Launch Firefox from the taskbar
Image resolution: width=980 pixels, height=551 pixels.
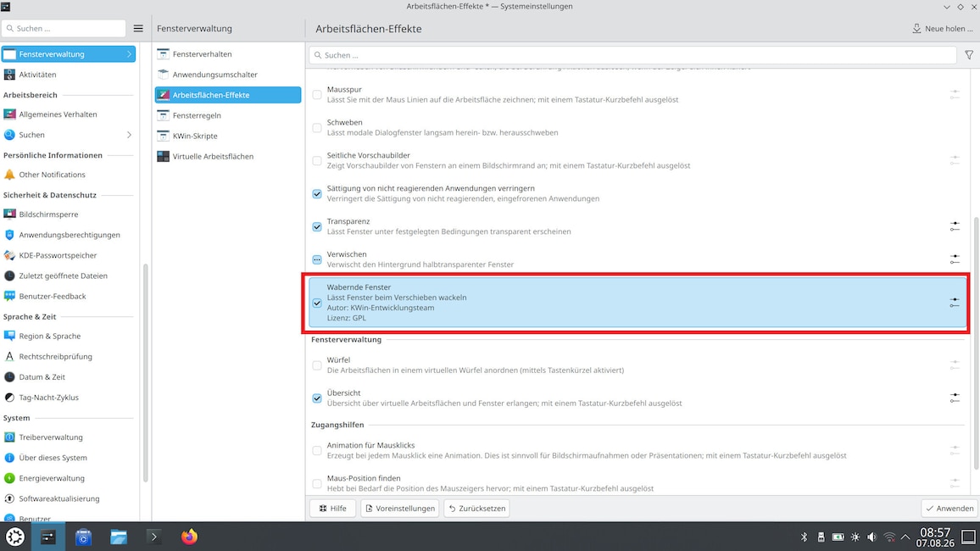pos(189,537)
